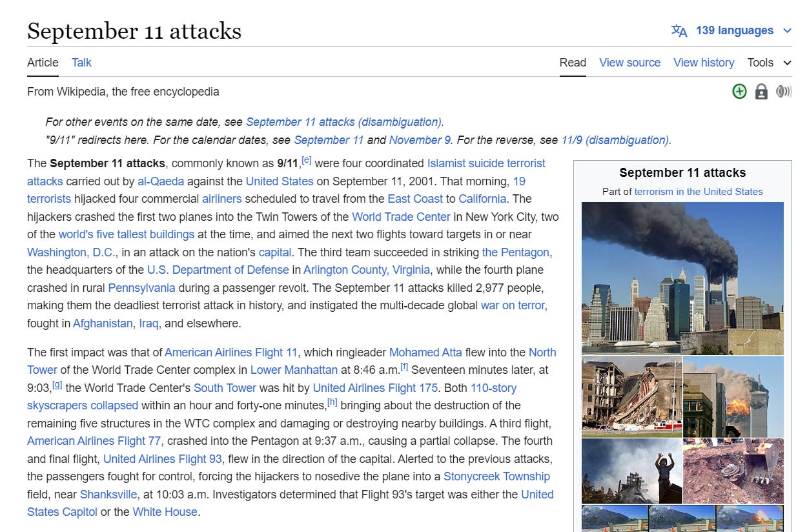Open United Airlines Flight 175 link

tap(375, 388)
